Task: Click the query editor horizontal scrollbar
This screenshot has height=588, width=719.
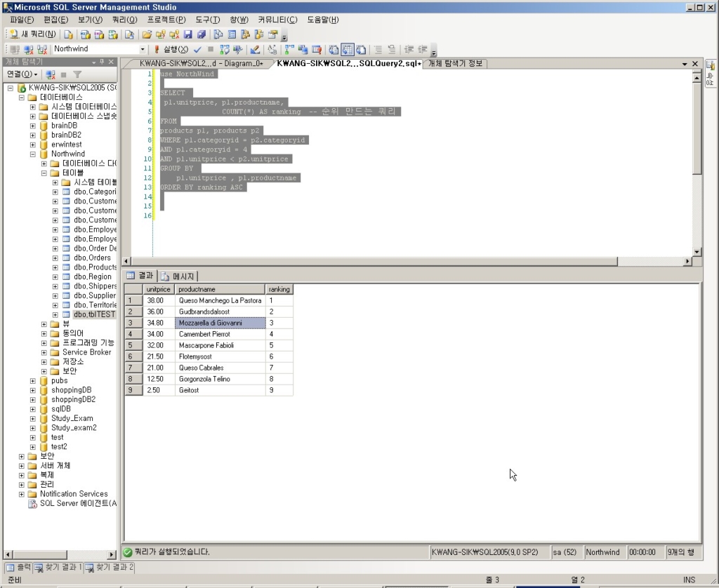Action: (407, 261)
